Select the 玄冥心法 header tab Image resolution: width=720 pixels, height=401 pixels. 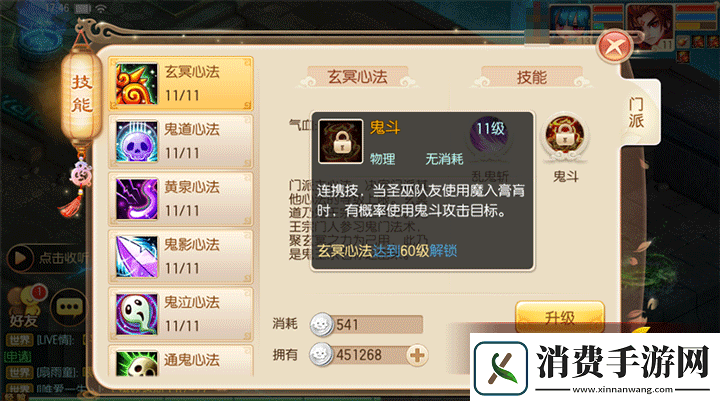coord(357,77)
